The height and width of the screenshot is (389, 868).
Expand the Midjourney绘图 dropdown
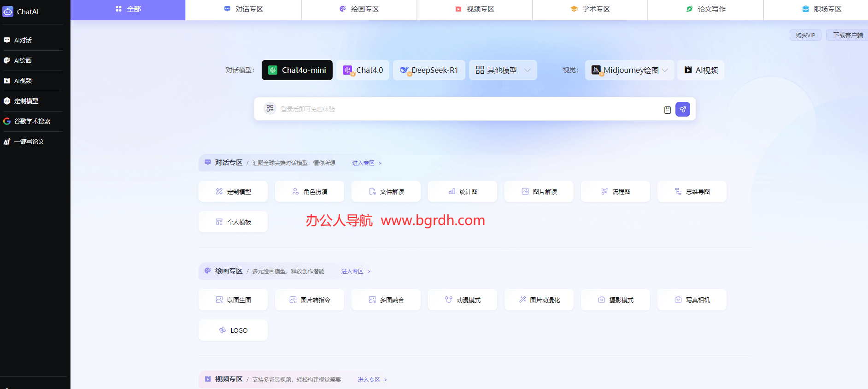(630, 70)
